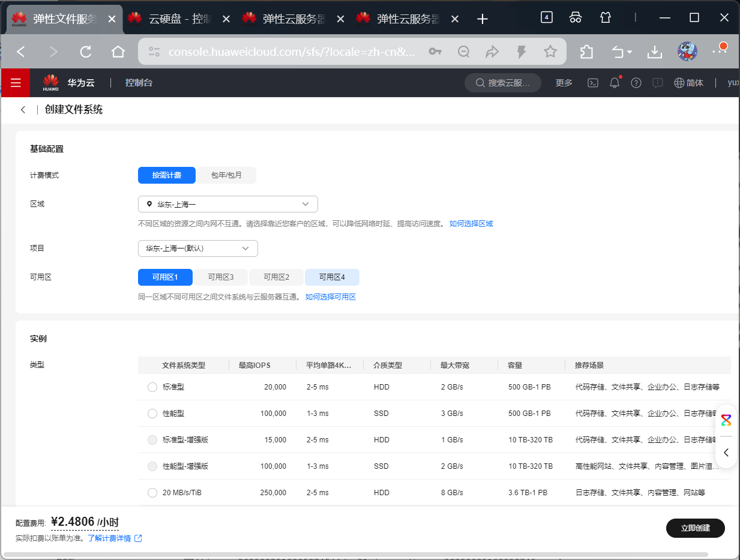Open the colorful floating assistant icon
The height and width of the screenshot is (560, 740).
(726, 420)
